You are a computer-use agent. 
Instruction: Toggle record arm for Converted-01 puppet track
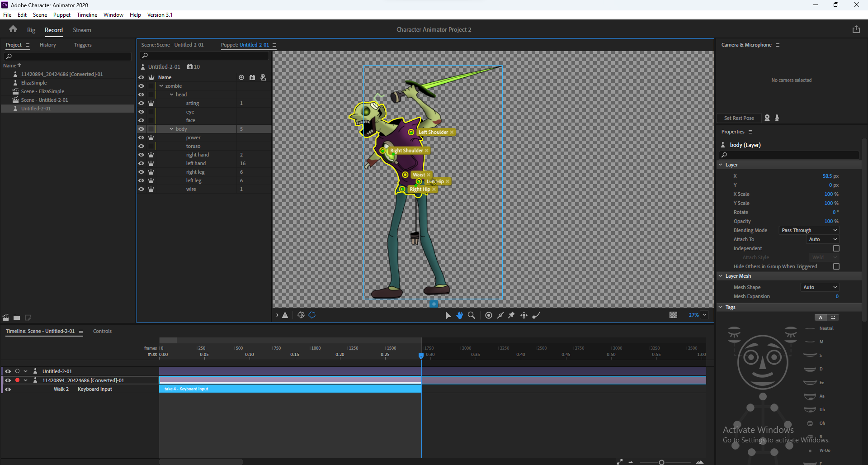coord(17,380)
